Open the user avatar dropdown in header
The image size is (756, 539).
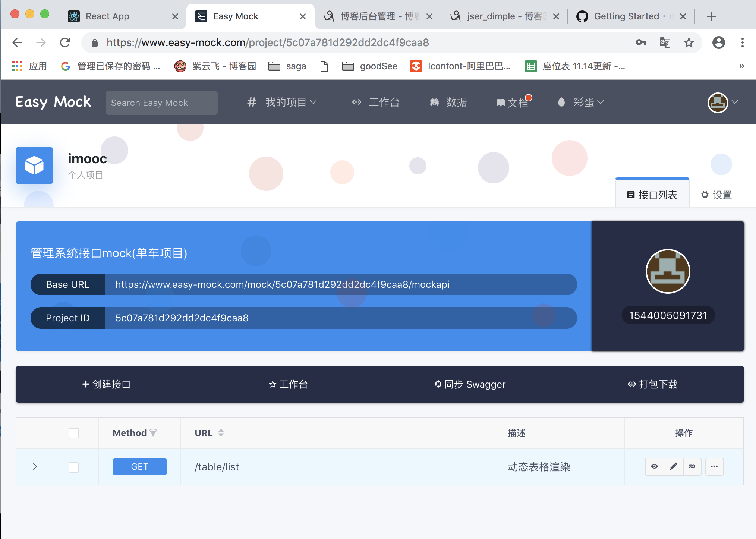click(x=722, y=103)
